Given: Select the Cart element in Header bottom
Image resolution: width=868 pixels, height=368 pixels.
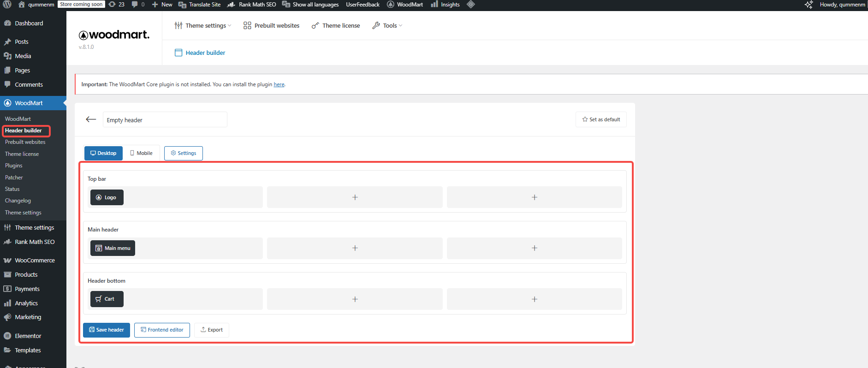Looking at the screenshot, I should (x=107, y=299).
